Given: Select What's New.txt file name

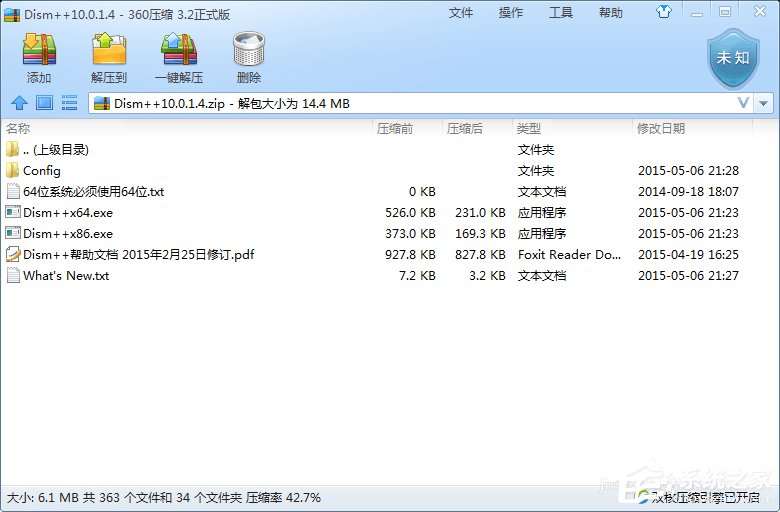Looking at the screenshot, I should tap(66, 275).
